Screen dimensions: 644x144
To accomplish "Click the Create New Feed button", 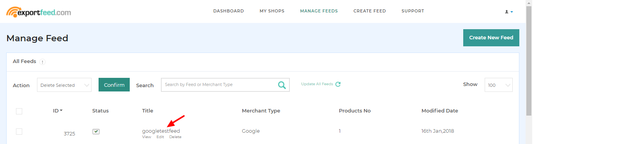I will (491, 38).
